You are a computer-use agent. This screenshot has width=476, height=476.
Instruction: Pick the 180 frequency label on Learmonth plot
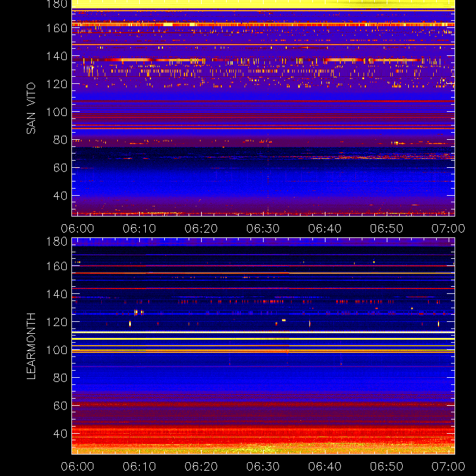[57, 242]
